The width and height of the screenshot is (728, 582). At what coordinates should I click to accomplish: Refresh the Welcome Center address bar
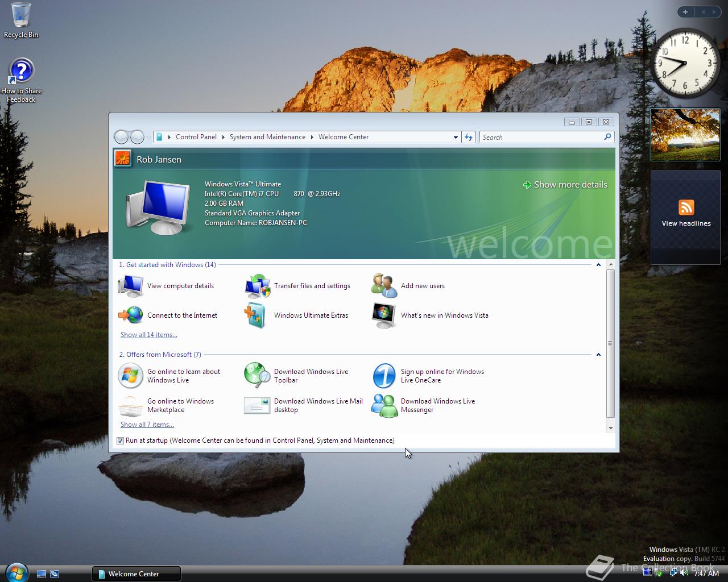[x=469, y=137]
